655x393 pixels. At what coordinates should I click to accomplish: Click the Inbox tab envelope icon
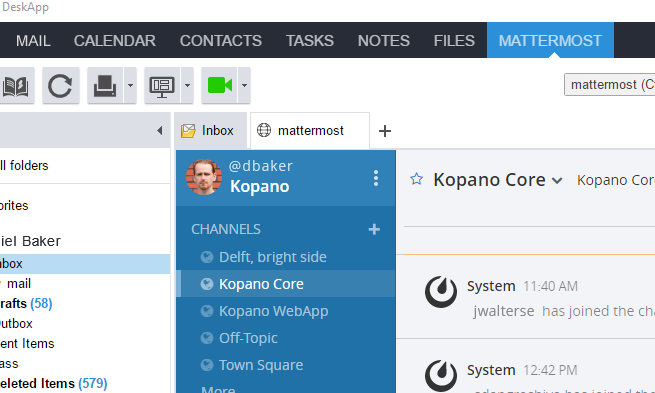[188, 131]
